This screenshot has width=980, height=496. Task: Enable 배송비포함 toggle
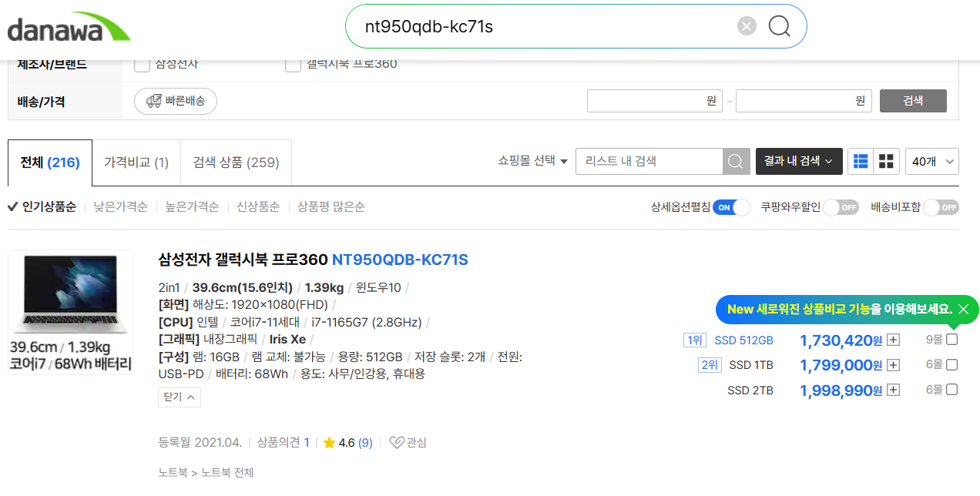coord(941,207)
